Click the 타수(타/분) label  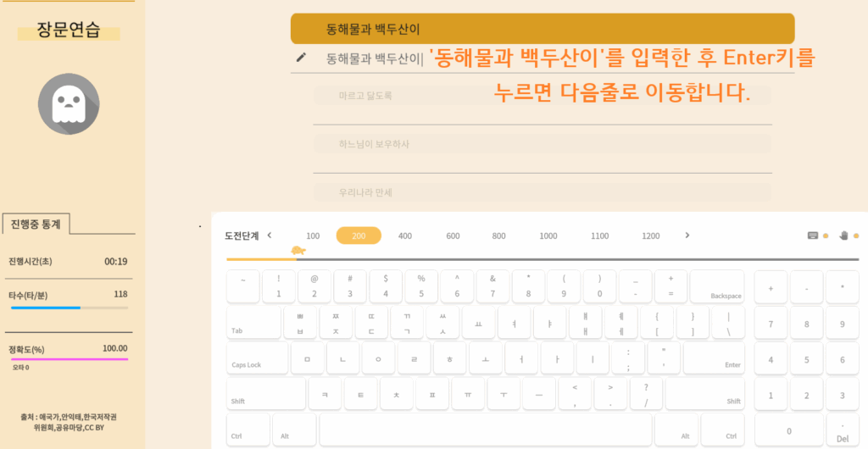point(28,296)
